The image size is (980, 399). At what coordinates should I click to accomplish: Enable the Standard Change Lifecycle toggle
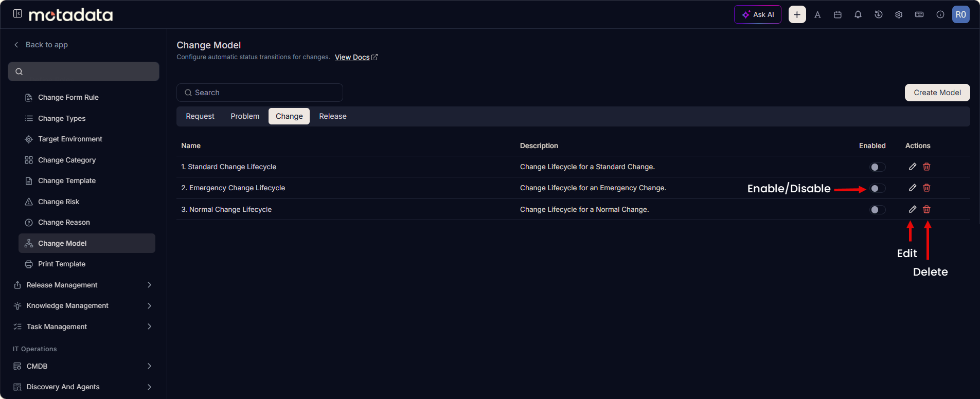pyautogui.click(x=878, y=167)
